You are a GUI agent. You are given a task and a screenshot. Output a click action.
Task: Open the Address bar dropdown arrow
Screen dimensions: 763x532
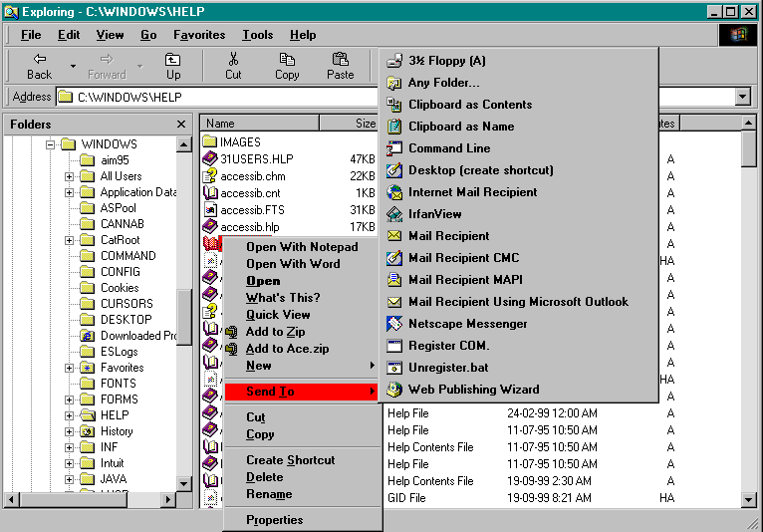click(742, 97)
